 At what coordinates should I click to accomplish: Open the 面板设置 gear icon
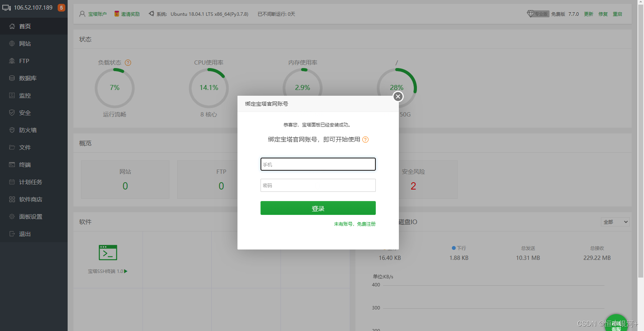pyautogui.click(x=12, y=216)
